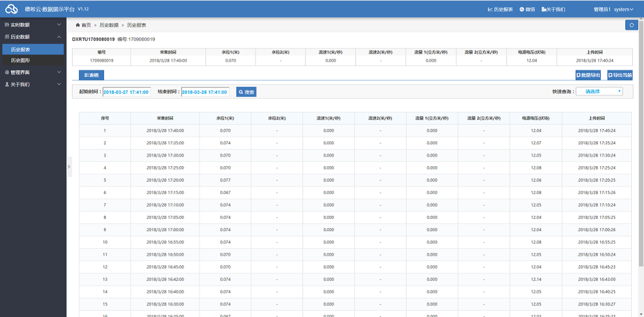This screenshot has width=644, height=317.
Task: Click the cloud logo icon in header
Action: [12, 9]
